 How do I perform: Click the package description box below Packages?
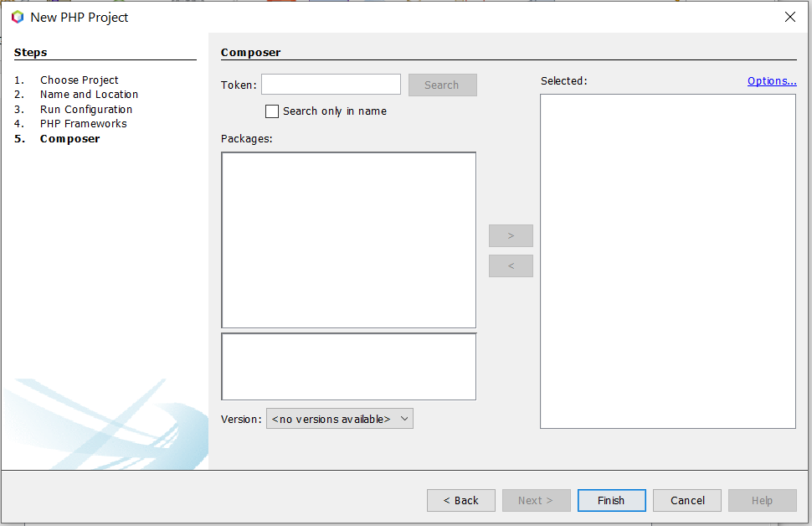348,366
